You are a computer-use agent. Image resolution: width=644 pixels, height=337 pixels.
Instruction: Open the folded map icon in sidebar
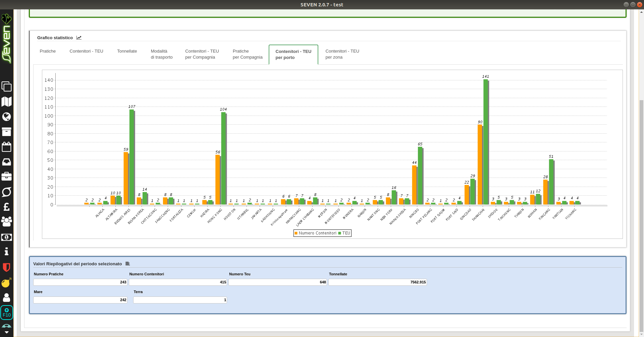coord(6,102)
